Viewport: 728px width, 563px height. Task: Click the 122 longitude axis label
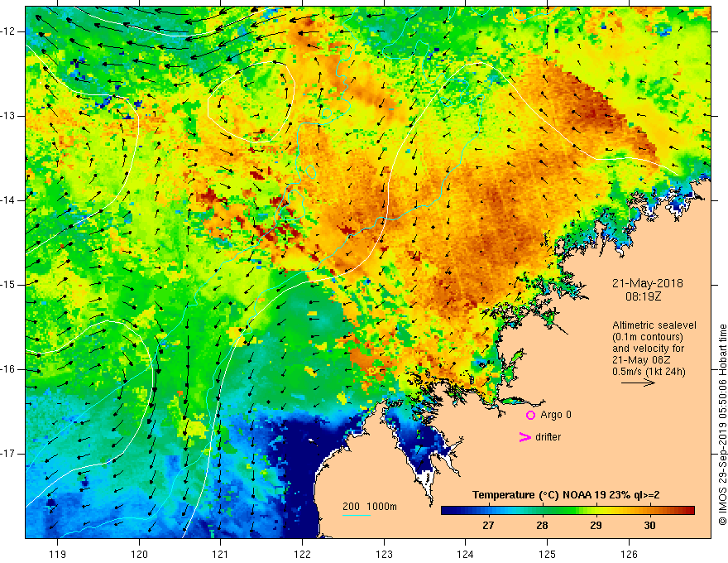pos(302,554)
